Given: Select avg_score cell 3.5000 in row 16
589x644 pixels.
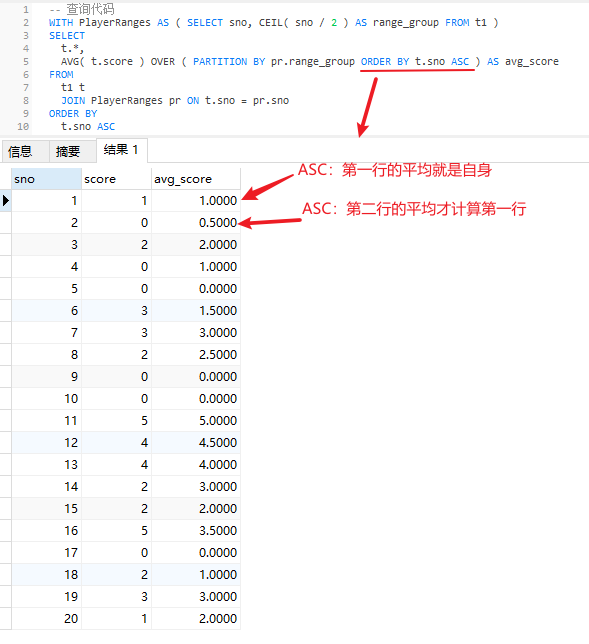Looking at the screenshot, I should pos(196,531).
